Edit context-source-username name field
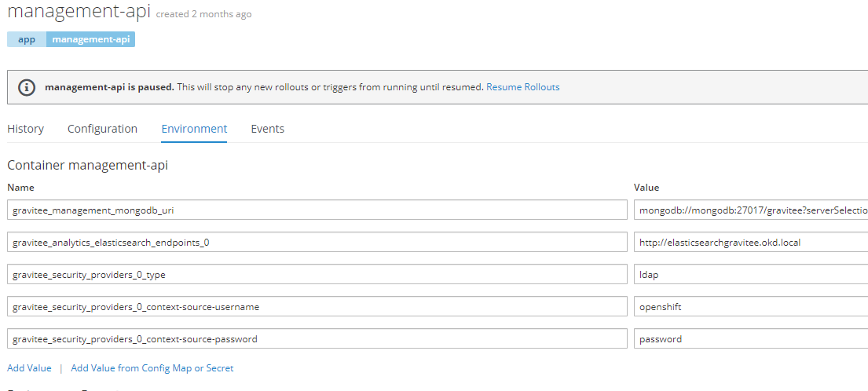Viewport: 868px width, 391px height. click(x=317, y=306)
